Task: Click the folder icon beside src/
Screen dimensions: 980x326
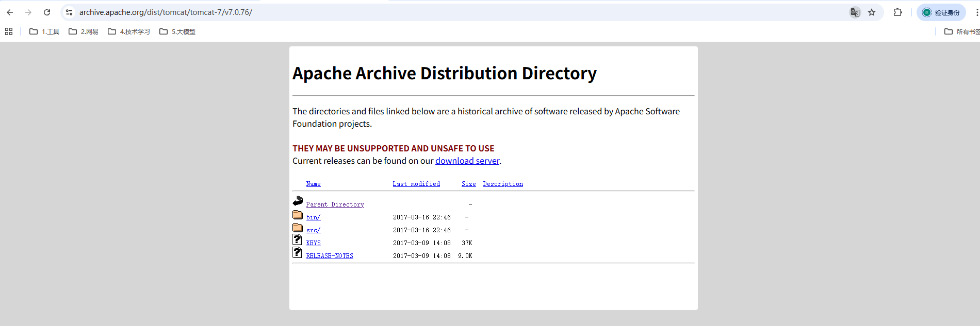Action: (298, 228)
